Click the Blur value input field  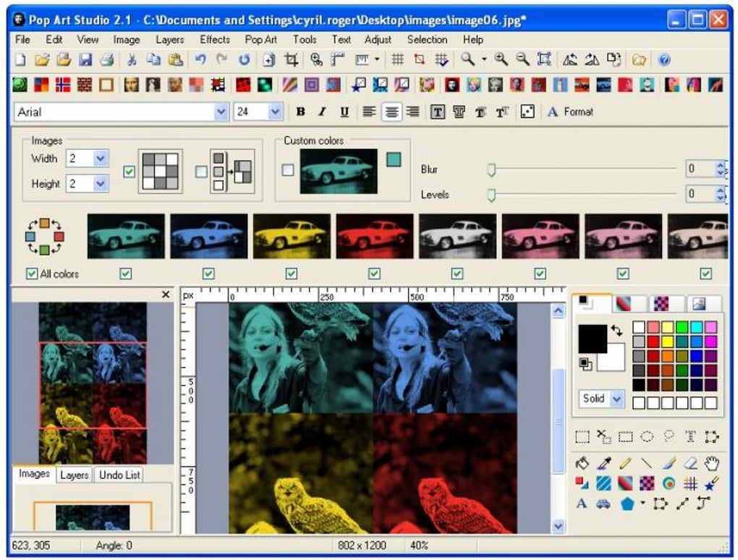point(700,169)
